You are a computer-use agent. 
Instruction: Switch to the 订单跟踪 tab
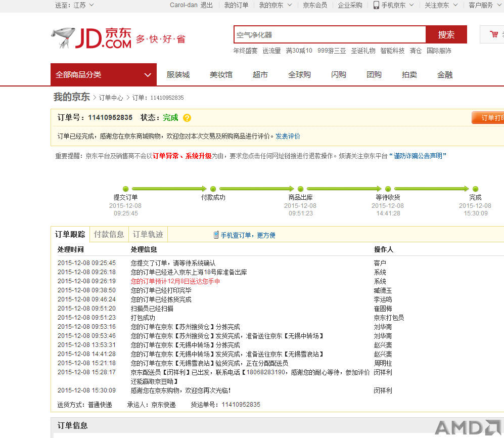coord(70,235)
